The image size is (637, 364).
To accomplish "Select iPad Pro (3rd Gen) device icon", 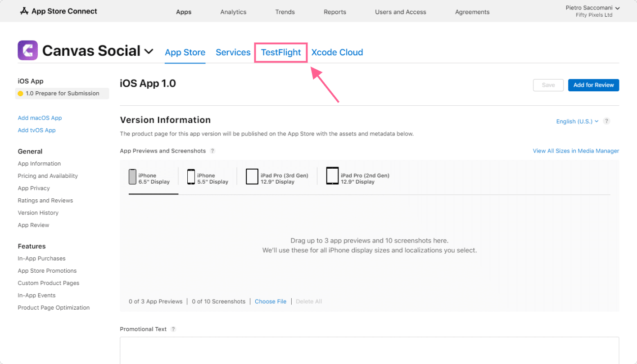I will (x=252, y=177).
